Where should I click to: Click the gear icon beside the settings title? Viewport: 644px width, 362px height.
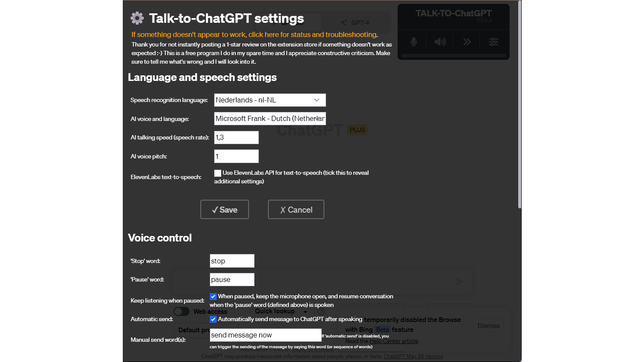137,18
